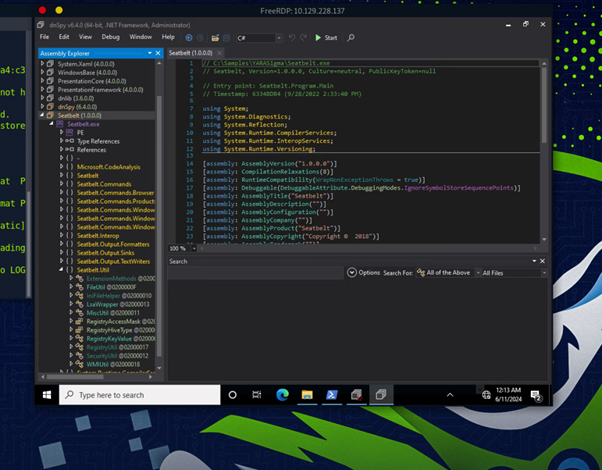Click the FileUtil class icon
This screenshot has height=470, width=602.
tap(79, 287)
